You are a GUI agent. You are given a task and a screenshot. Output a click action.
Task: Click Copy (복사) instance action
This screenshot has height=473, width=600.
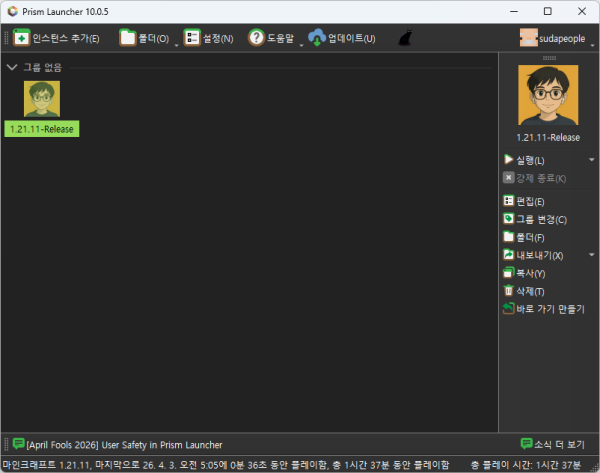[509, 273]
